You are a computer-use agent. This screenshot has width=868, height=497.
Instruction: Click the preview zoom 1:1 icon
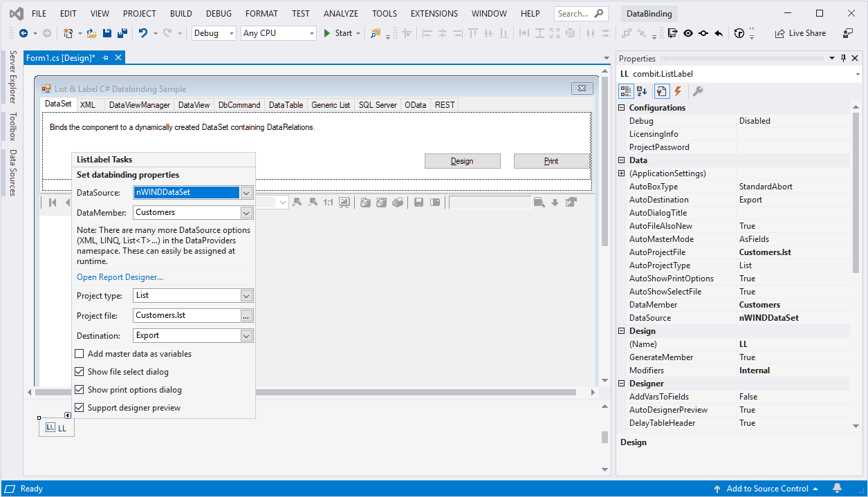tap(329, 203)
